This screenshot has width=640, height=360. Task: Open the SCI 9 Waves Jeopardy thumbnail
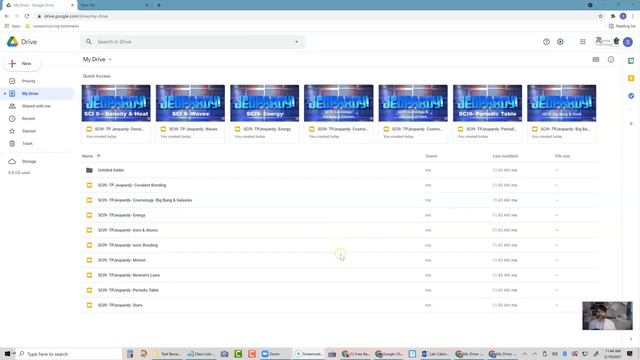(190, 103)
